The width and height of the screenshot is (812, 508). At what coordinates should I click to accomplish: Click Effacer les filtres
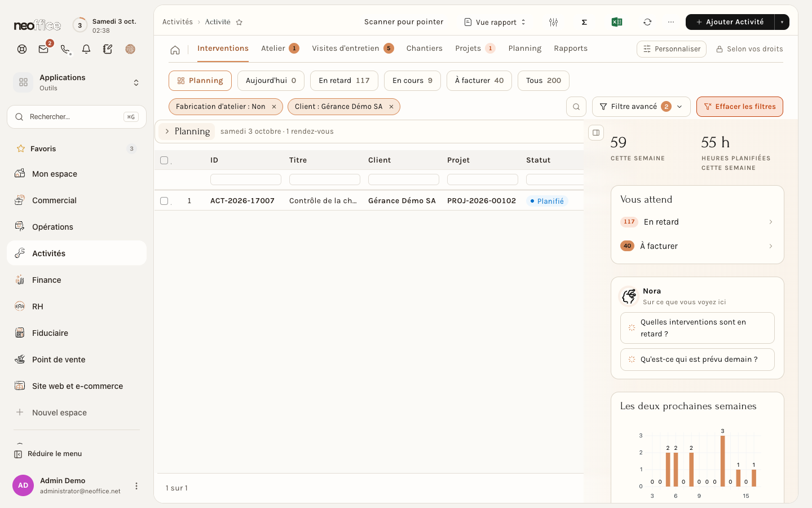click(x=740, y=107)
